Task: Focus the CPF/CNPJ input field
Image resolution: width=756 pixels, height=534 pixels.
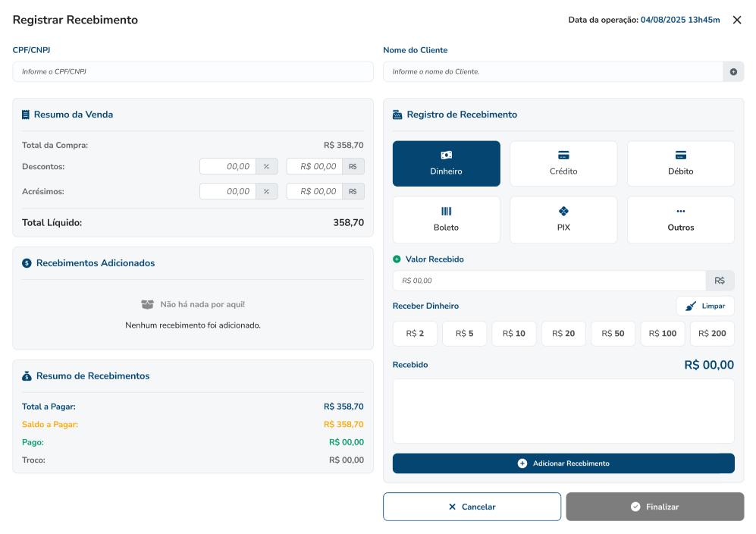Action: tap(193, 72)
